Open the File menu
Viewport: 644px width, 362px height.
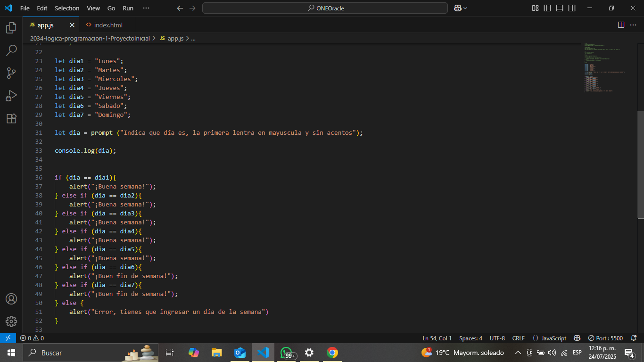(x=25, y=8)
